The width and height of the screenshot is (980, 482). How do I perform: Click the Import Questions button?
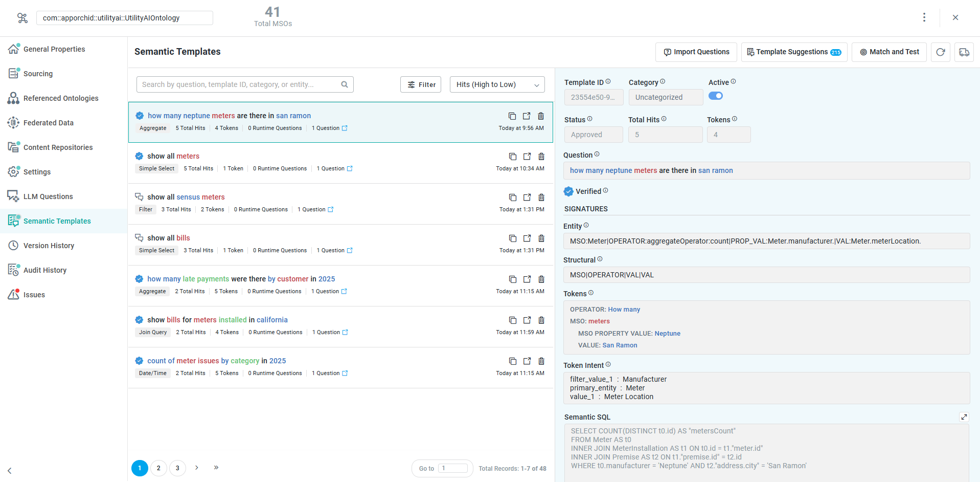(696, 52)
